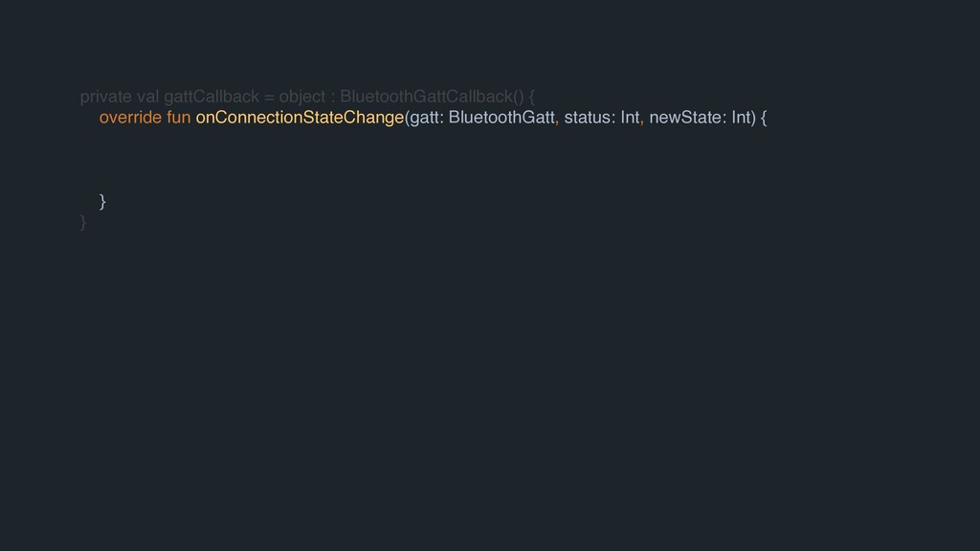Click the indented closing brace of the function

(x=103, y=200)
